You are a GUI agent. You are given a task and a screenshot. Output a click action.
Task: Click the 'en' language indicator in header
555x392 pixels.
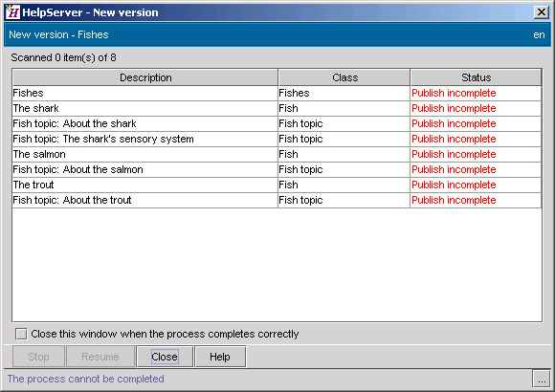tap(539, 34)
